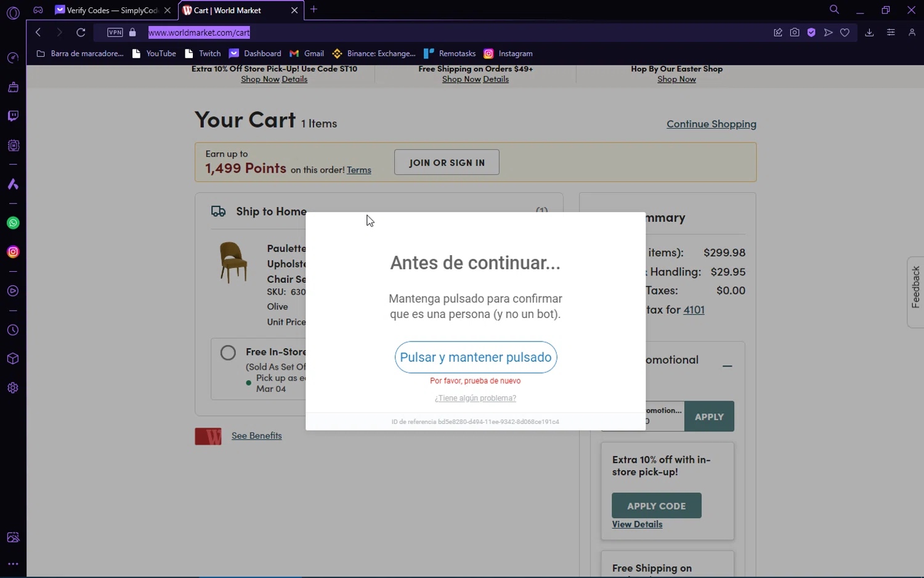Open the Feedback side tab
Screen dimensions: 924x578
click(915, 292)
